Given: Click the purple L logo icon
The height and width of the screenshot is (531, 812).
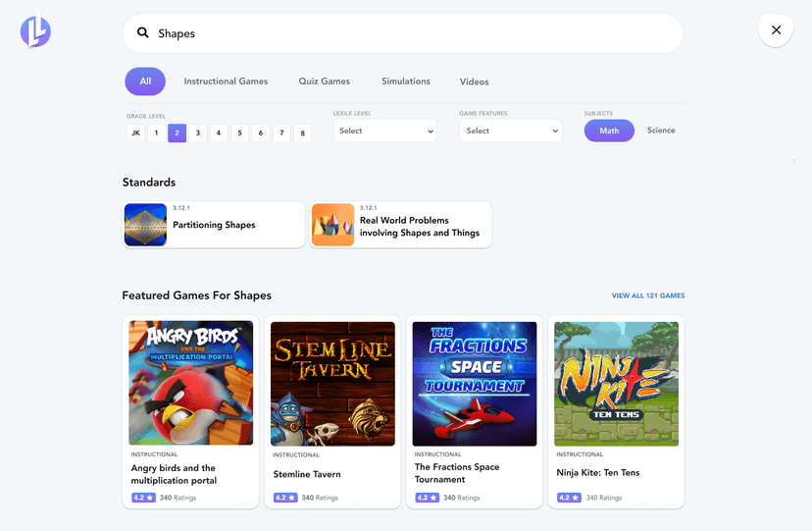Looking at the screenshot, I should [x=35, y=31].
